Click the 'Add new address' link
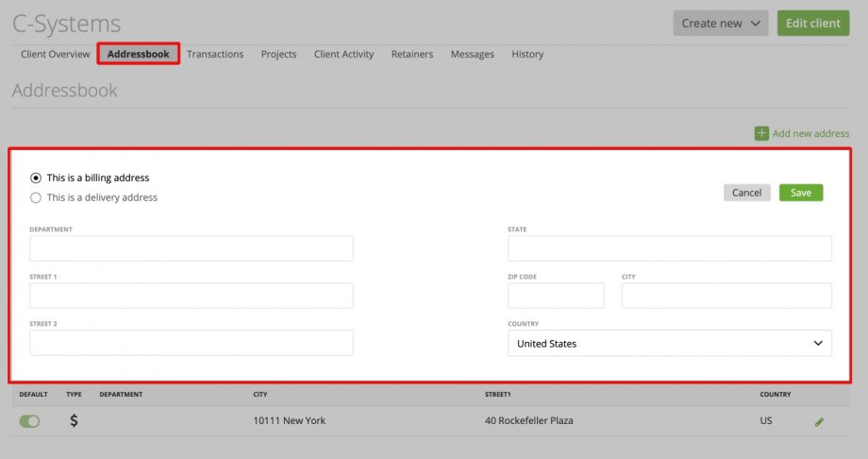 pyautogui.click(x=810, y=133)
